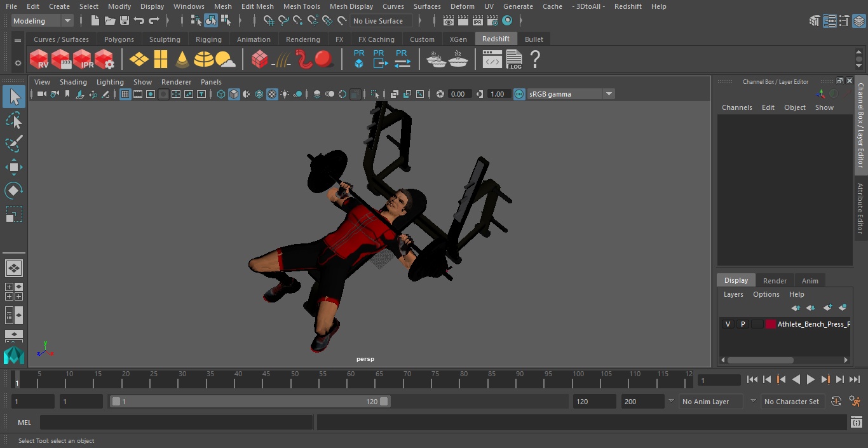Image resolution: width=868 pixels, height=448 pixels.
Task: Click the Redshift proxy export PR icon
Action: [x=380, y=60]
